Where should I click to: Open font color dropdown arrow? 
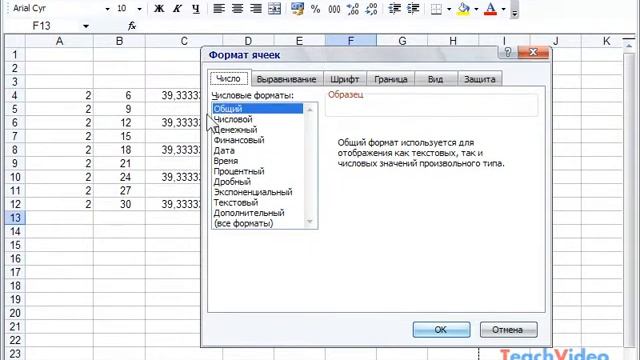coord(503,9)
